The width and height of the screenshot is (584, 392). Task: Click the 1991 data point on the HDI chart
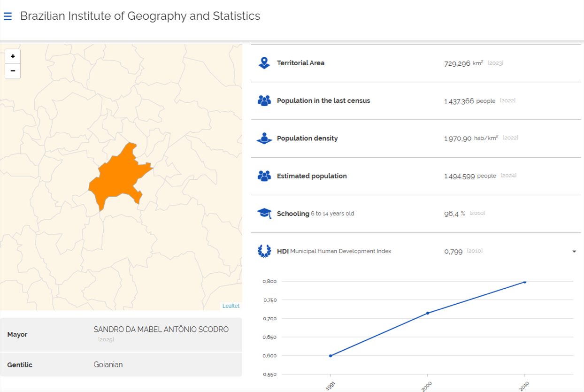click(330, 356)
